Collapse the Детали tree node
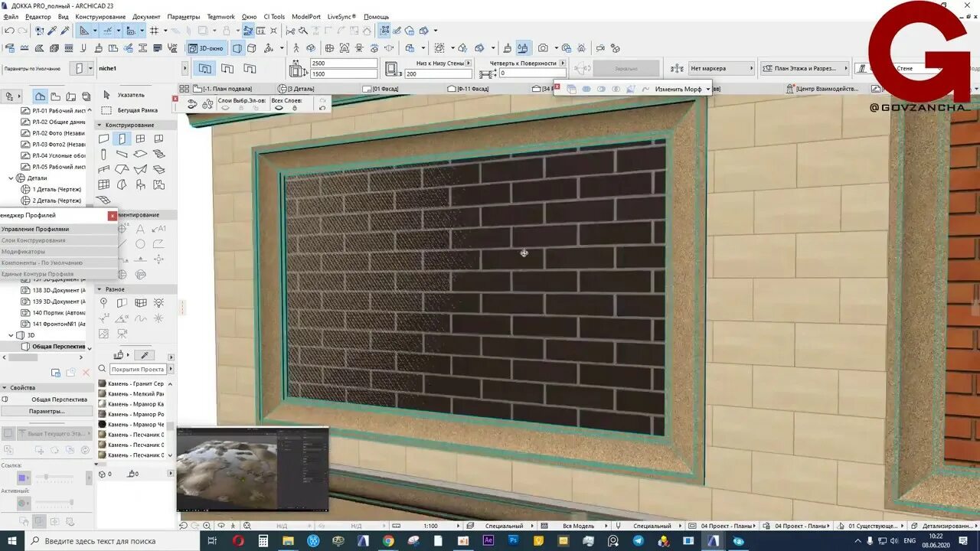980x551 pixels. tap(11, 178)
